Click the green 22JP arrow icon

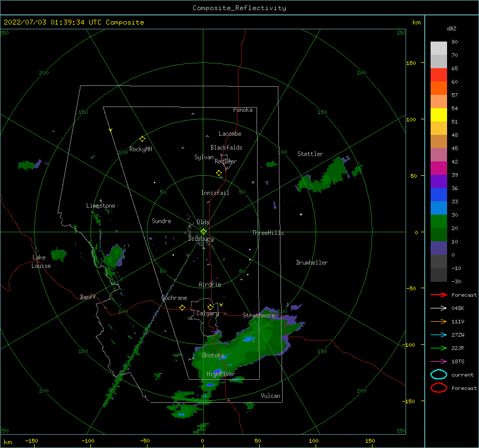pos(439,348)
